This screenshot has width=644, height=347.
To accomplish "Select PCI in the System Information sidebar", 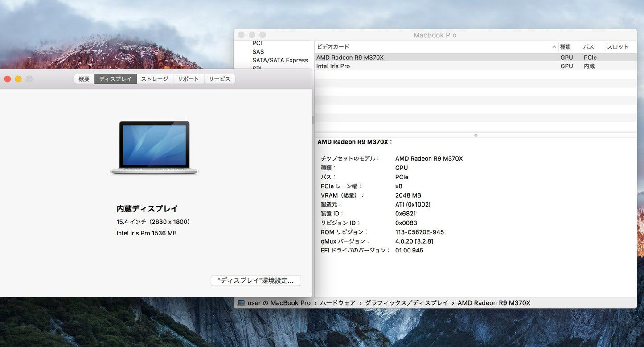I will (x=257, y=43).
